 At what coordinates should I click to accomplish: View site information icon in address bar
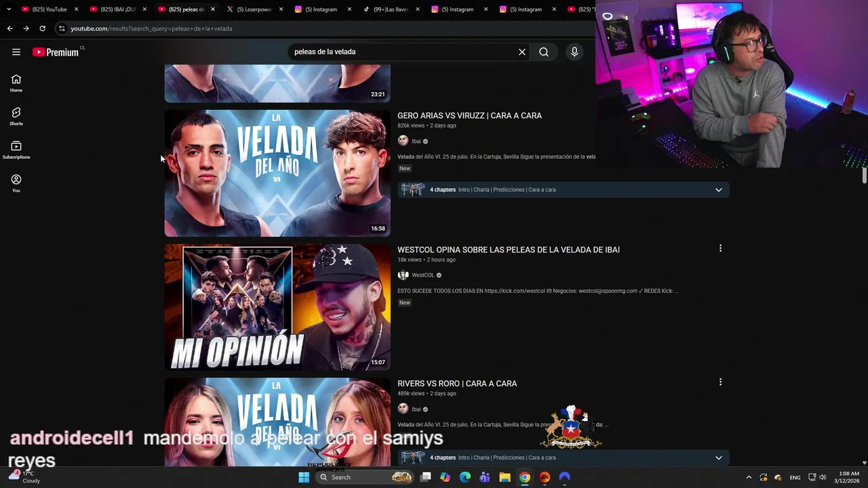[x=62, y=28]
